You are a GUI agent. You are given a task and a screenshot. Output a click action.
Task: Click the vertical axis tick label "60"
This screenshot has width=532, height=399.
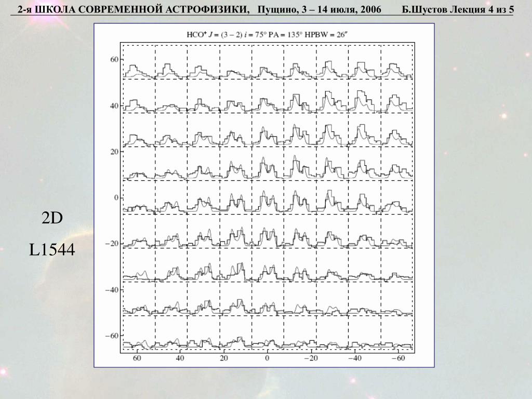coord(114,60)
